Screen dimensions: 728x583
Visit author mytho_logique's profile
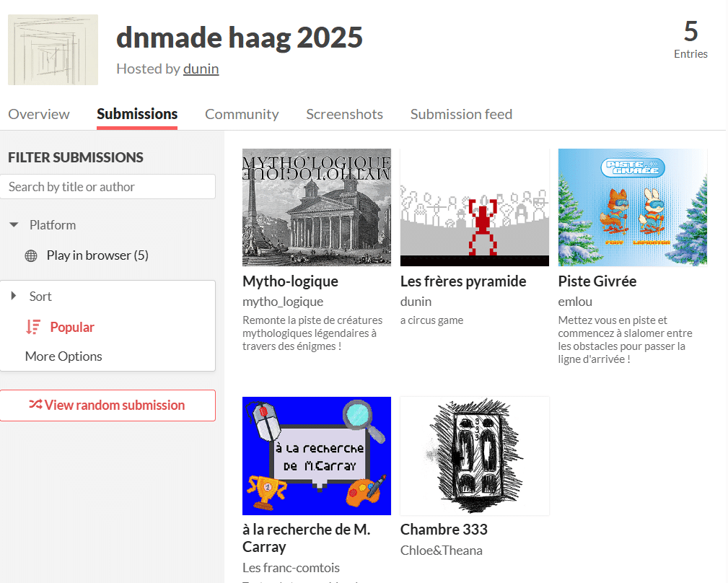[x=283, y=302]
